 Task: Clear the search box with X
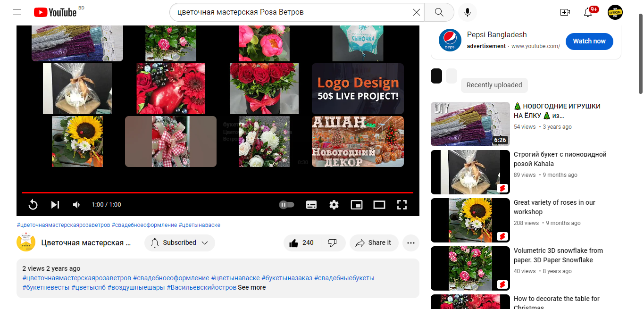[416, 12]
